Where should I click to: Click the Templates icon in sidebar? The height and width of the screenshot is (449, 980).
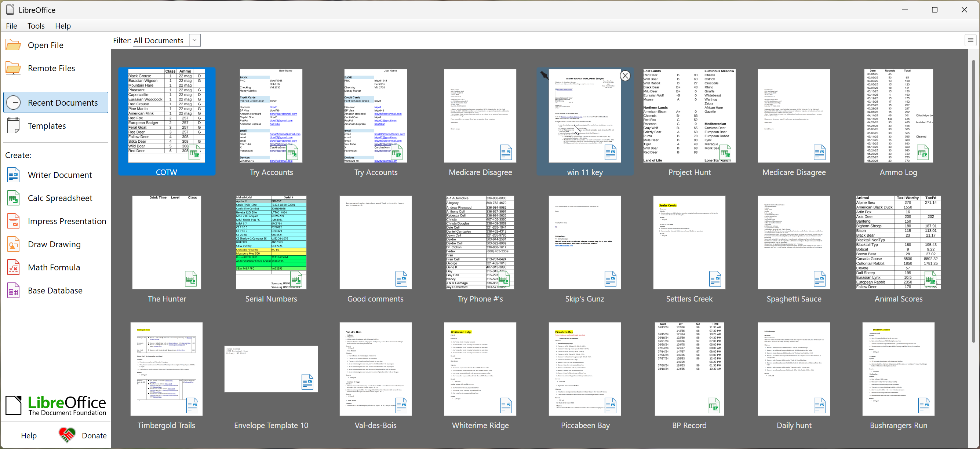click(x=13, y=125)
